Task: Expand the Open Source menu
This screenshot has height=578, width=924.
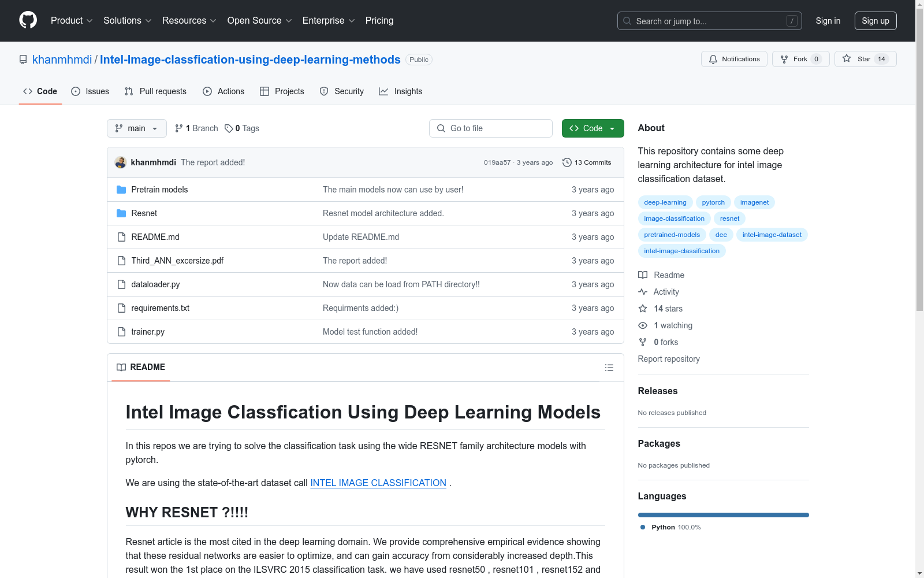Action: [x=260, y=20]
